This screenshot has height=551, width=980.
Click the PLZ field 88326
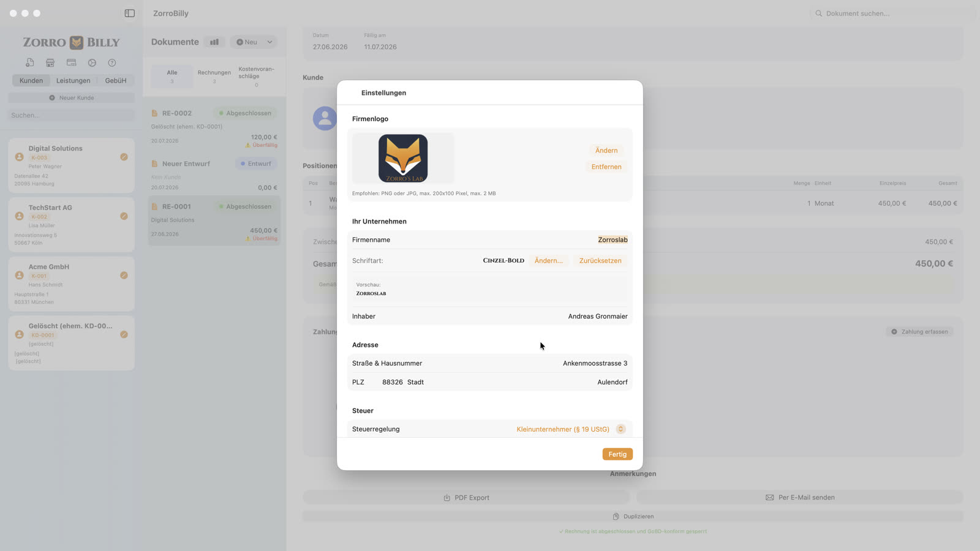coord(392,382)
